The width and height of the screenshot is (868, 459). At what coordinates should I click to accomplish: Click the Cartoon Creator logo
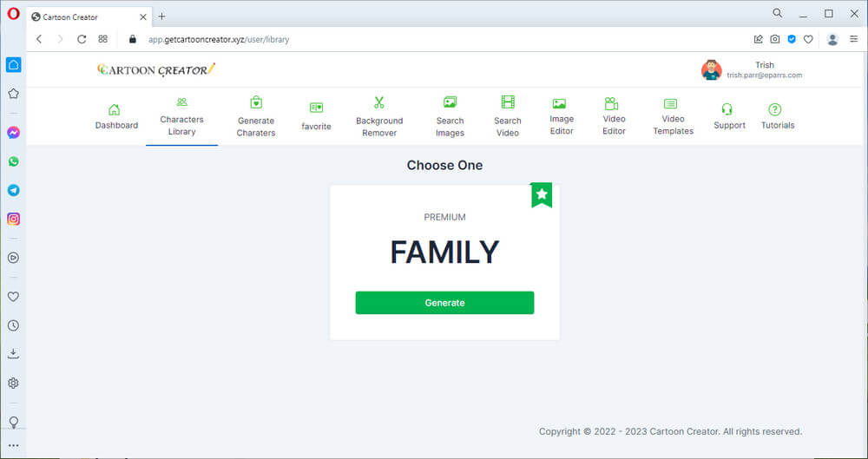tap(156, 69)
